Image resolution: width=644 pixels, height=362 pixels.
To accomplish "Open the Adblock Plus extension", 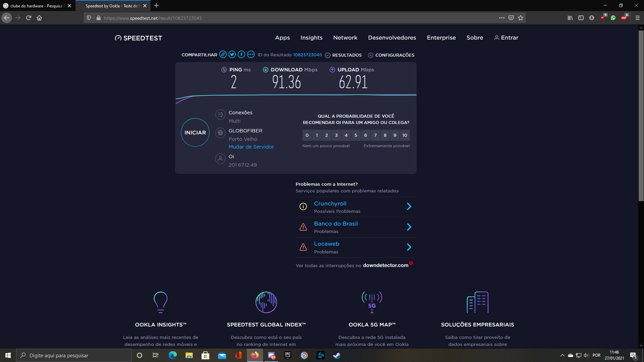I will [x=624, y=18].
